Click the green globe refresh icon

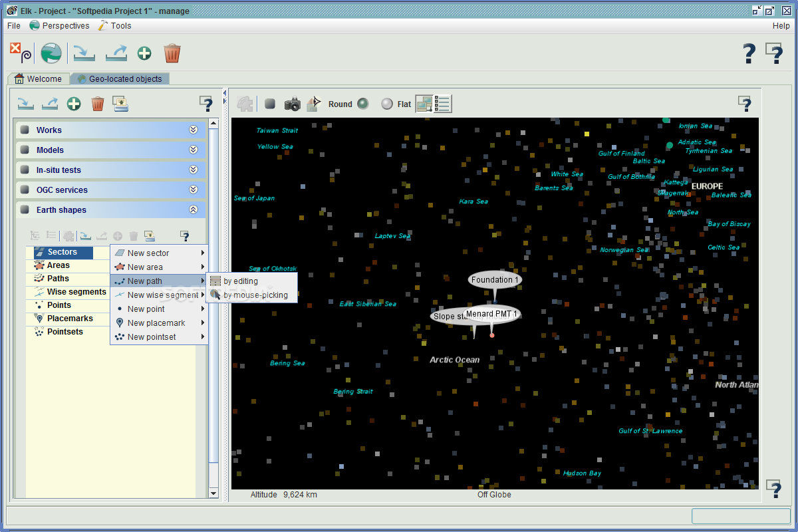click(51, 53)
